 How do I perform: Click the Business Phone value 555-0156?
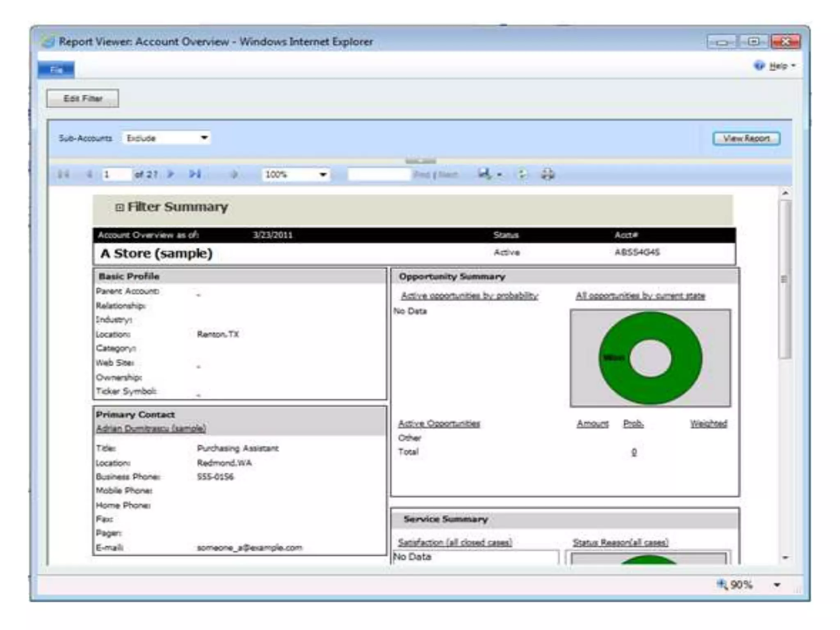click(x=215, y=477)
